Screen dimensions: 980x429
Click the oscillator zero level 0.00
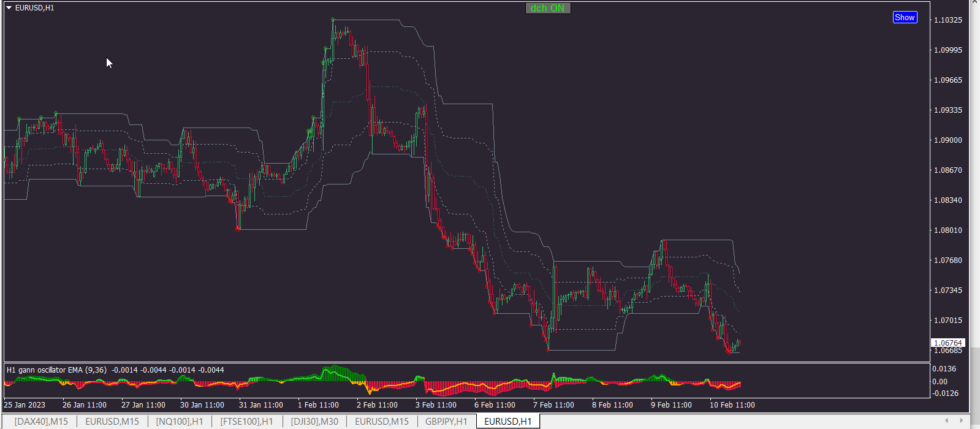[940, 382]
